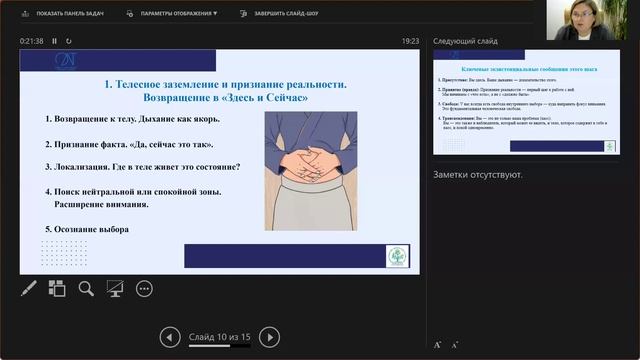Click the next slide preview thumbnail
This screenshot has width=640, height=360.
tap(527, 102)
